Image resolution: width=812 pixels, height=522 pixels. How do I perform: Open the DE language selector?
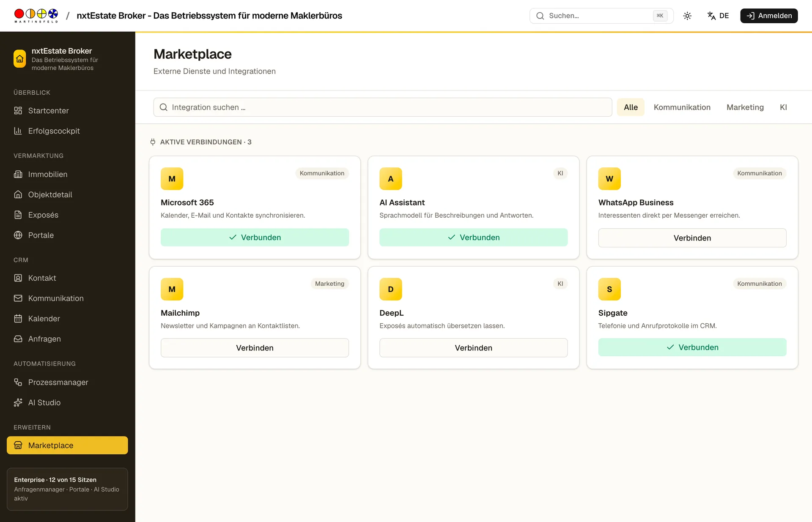click(718, 16)
